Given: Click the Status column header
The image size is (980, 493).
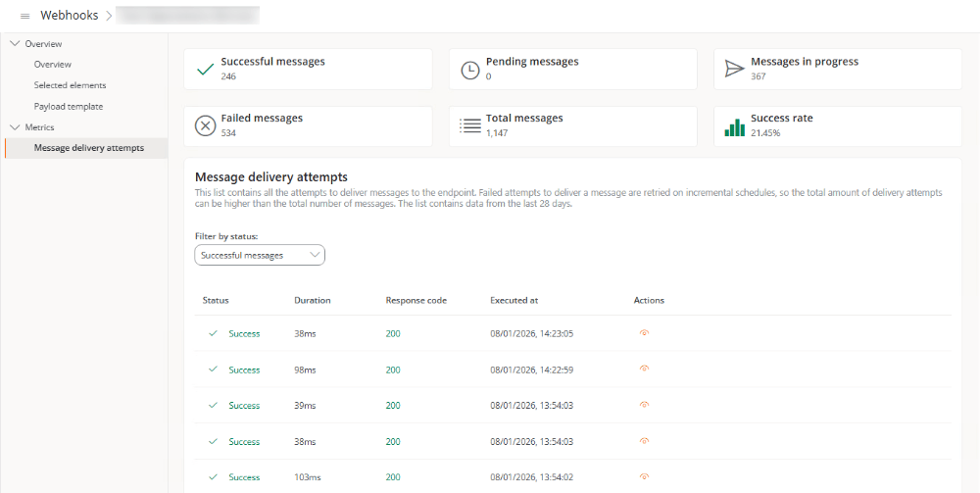Looking at the screenshot, I should (216, 300).
